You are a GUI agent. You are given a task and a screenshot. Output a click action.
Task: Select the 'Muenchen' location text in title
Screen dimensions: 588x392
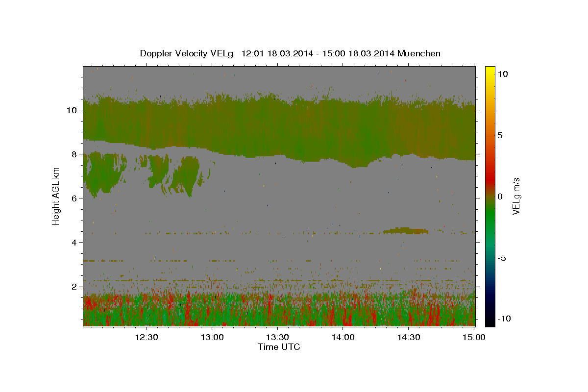419,53
